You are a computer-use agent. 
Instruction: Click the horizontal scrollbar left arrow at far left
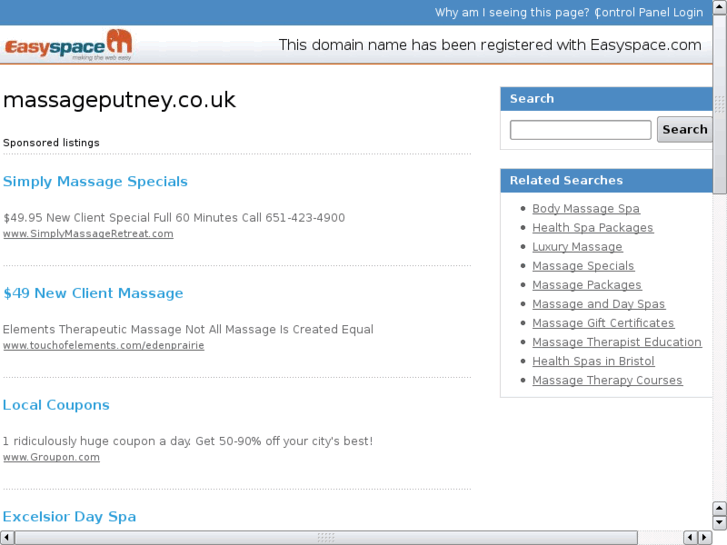point(7,538)
